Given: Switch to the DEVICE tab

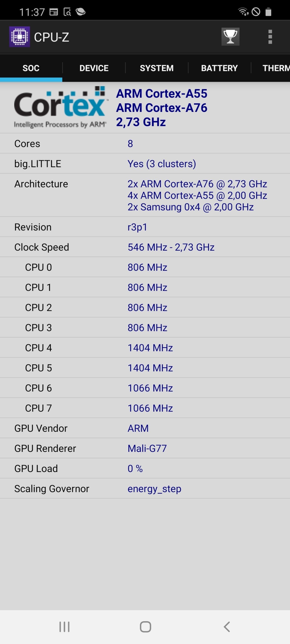Looking at the screenshot, I should coord(94,68).
